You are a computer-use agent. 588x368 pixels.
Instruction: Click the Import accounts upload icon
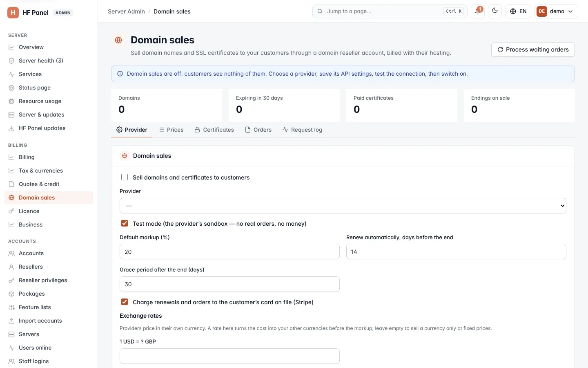11,321
